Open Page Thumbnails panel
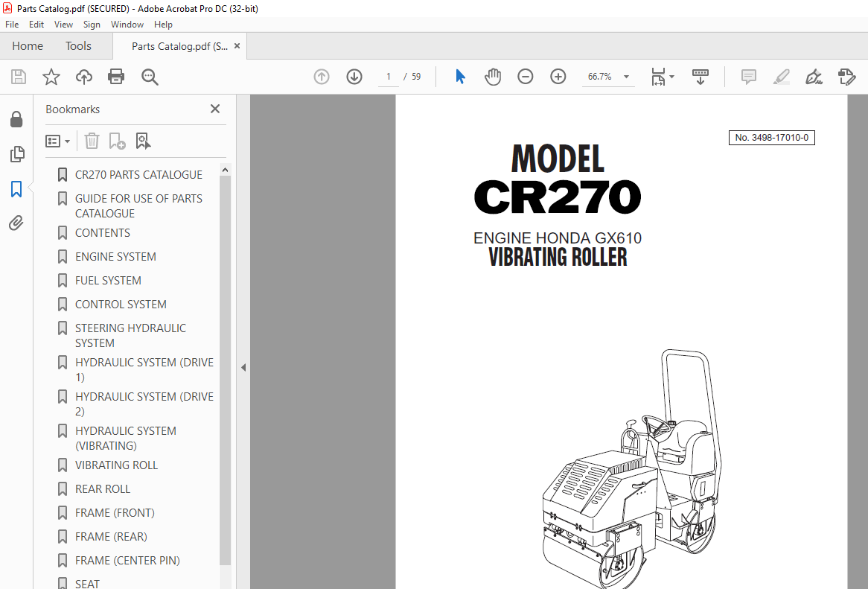The width and height of the screenshot is (868, 589). coord(17,154)
